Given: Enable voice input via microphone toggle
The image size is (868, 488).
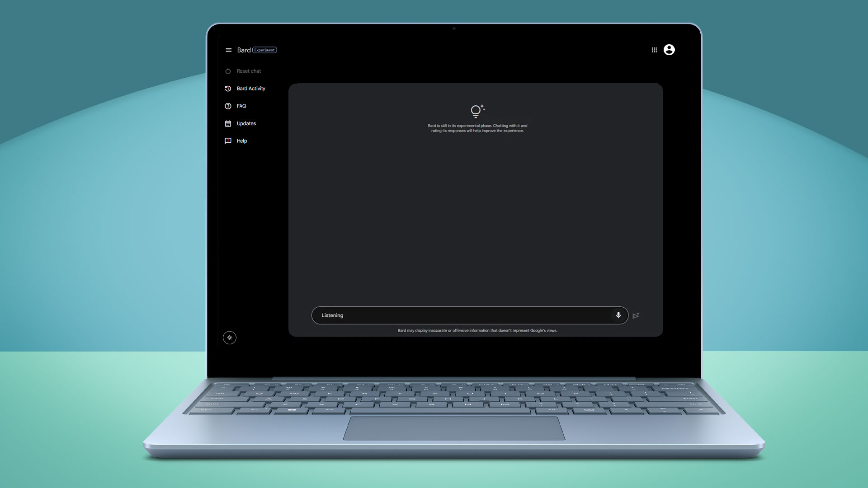Looking at the screenshot, I should pyautogui.click(x=618, y=314).
